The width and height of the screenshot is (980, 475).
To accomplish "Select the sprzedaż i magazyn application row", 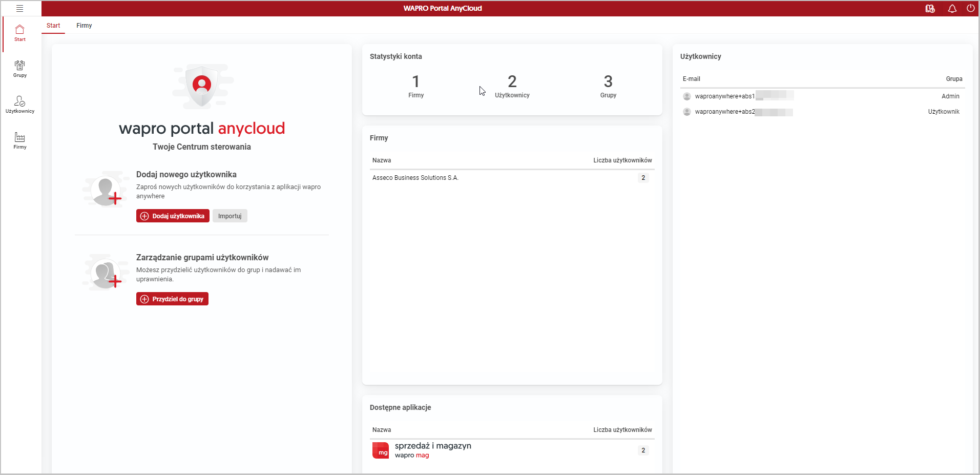I will pyautogui.click(x=512, y=450).
